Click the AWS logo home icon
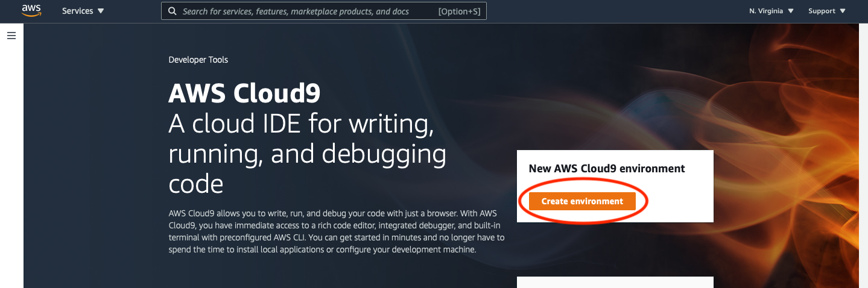The image size is (868, 288). 31,11
